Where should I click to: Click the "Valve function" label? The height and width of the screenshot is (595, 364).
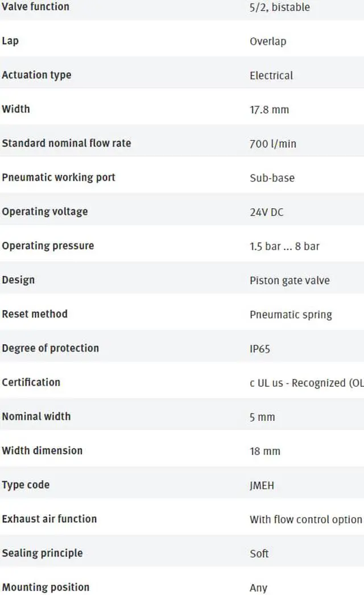click(35, 7)
